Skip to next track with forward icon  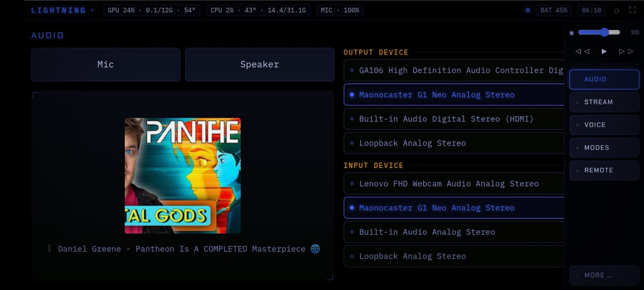(x=626, y=51)
